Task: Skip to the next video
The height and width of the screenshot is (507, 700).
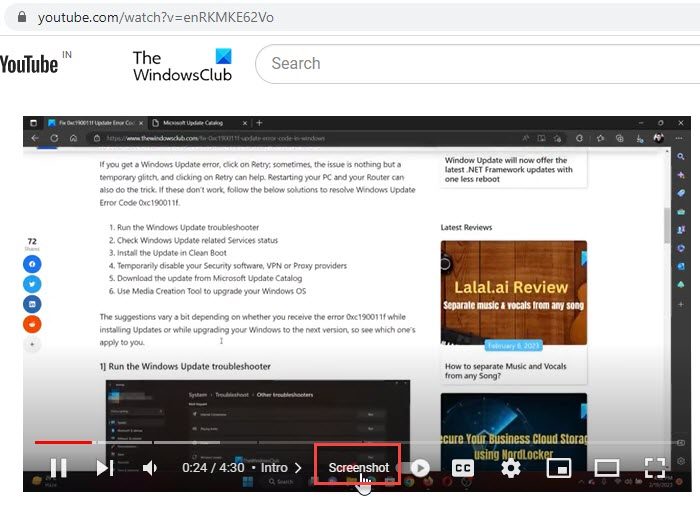Action: pyautogui.click(x=105, y=468)
